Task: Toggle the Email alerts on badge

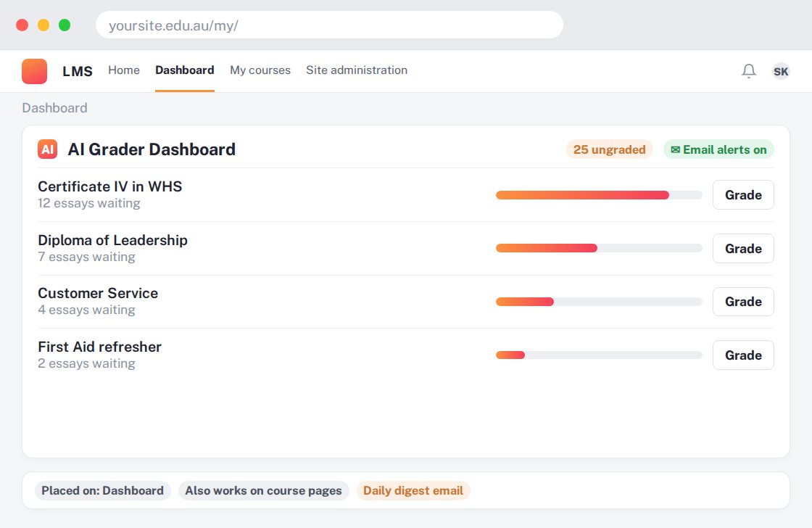Action: [718, 149]
